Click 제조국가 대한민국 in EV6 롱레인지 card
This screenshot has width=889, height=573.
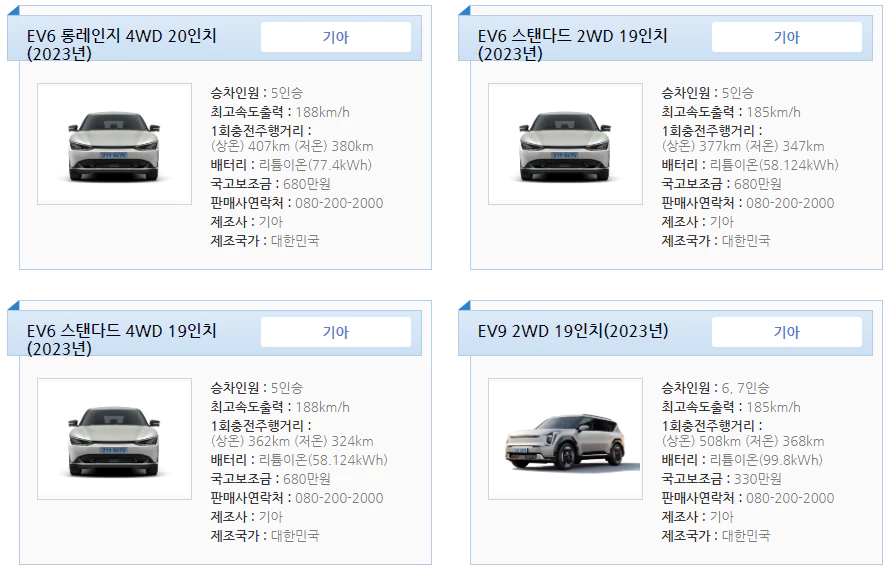click(x=265, y=241)
